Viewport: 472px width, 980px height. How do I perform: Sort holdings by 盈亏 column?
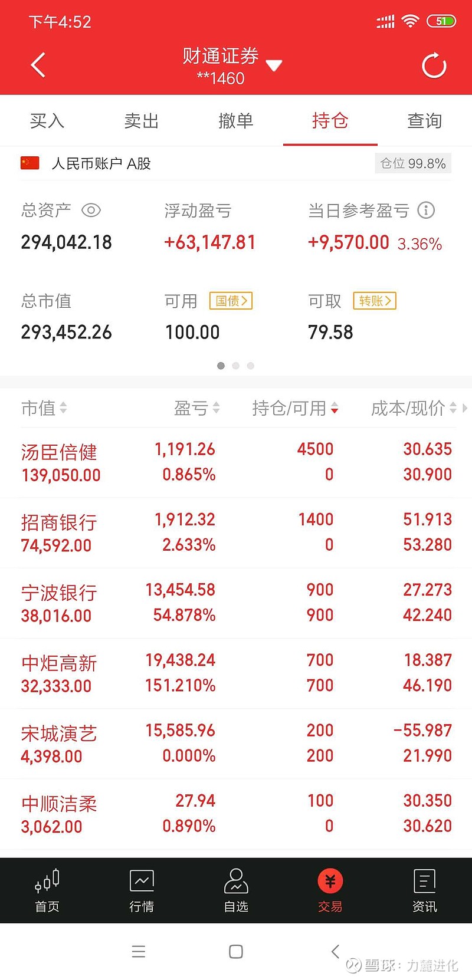pos(197,408)
